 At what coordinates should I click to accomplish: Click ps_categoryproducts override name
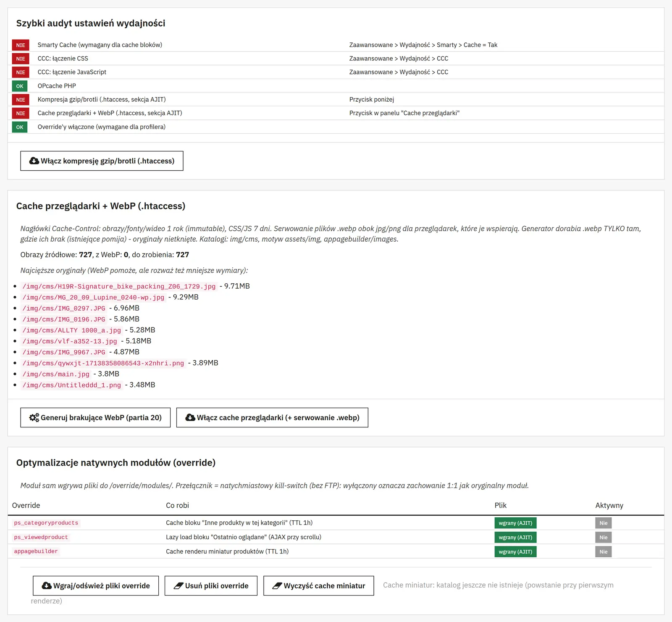(46, 523)
